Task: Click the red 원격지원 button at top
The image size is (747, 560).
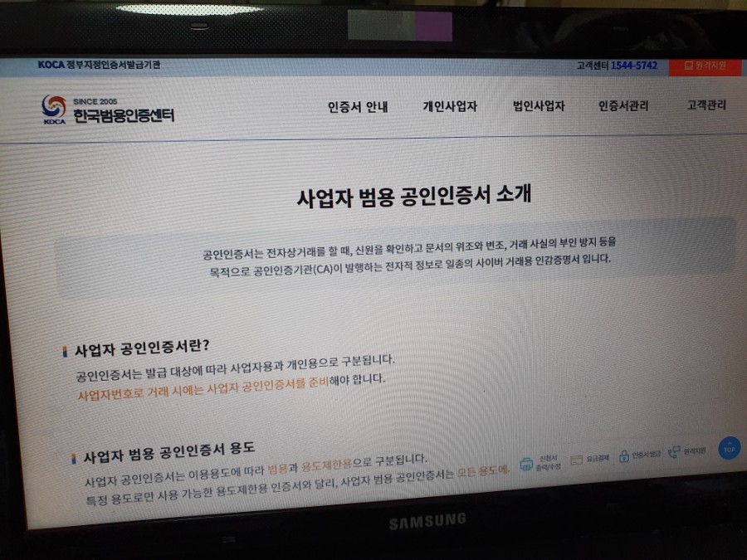Action: [x=705, y=66]
